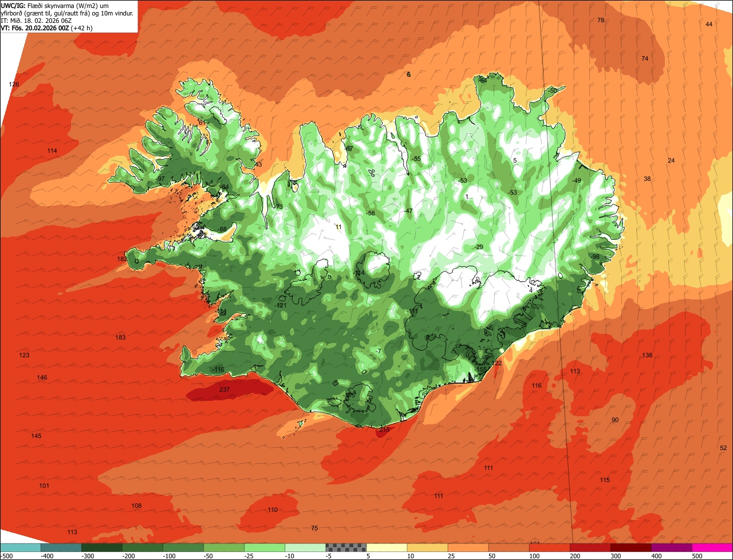
Task: Click the value -121 in west Iceland
Action: point(281,305)
